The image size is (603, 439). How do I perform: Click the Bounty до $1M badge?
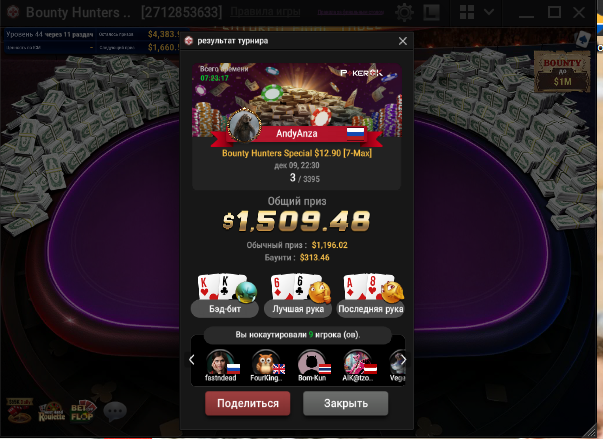[562, 72]
